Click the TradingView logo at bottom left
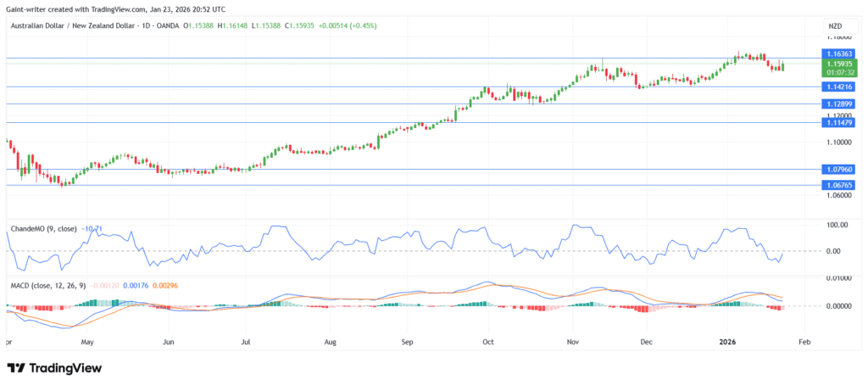This screenshot has height=386, width=868. (54, 368)
